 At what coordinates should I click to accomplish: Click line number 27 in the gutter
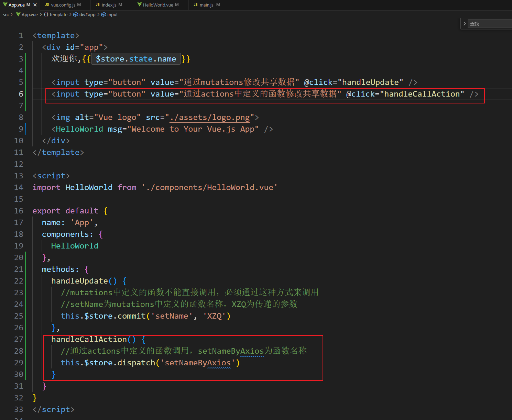pos(19,339)
